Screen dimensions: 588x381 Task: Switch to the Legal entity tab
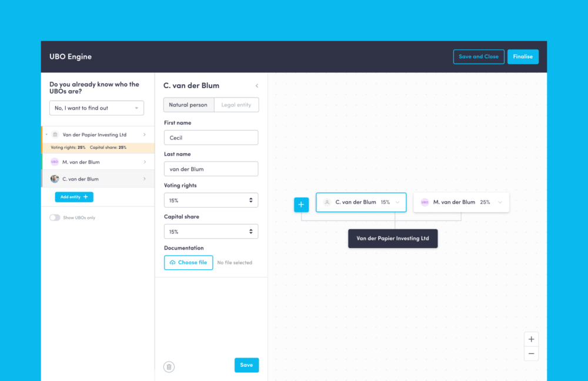[236, 105]
